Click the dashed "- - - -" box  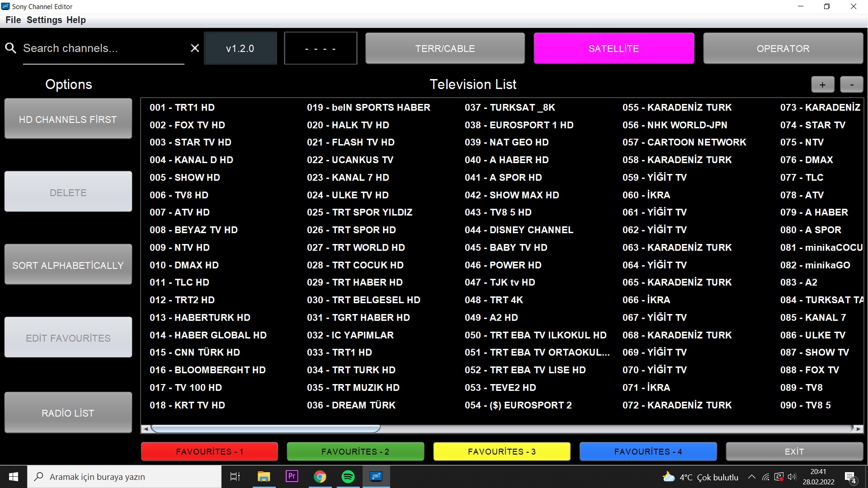coord(321,48)
